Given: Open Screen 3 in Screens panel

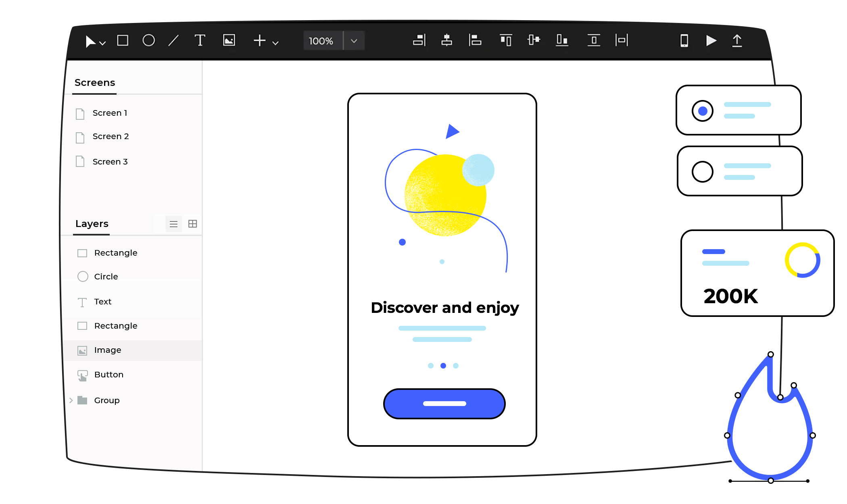Looking at the screenshot, I should [x=110, y=161].
